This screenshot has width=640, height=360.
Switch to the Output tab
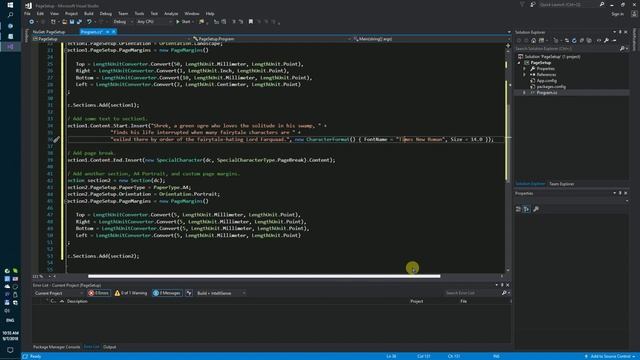109,347
